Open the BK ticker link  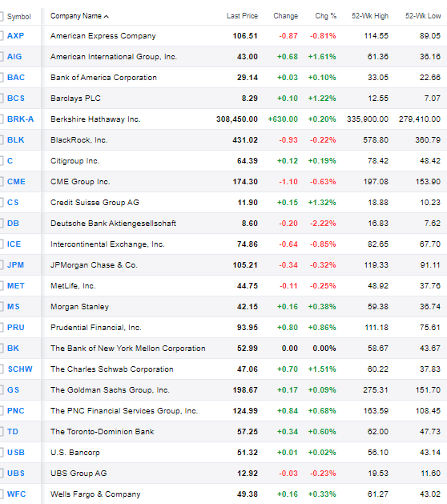pyautogui.click(x=13, y=349)
